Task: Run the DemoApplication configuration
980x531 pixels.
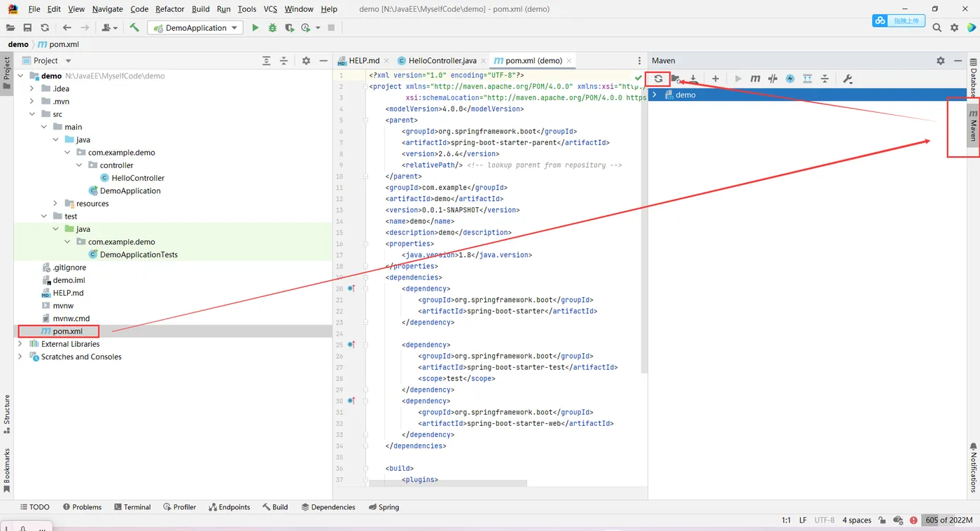Action: click(x=255, y=28)
